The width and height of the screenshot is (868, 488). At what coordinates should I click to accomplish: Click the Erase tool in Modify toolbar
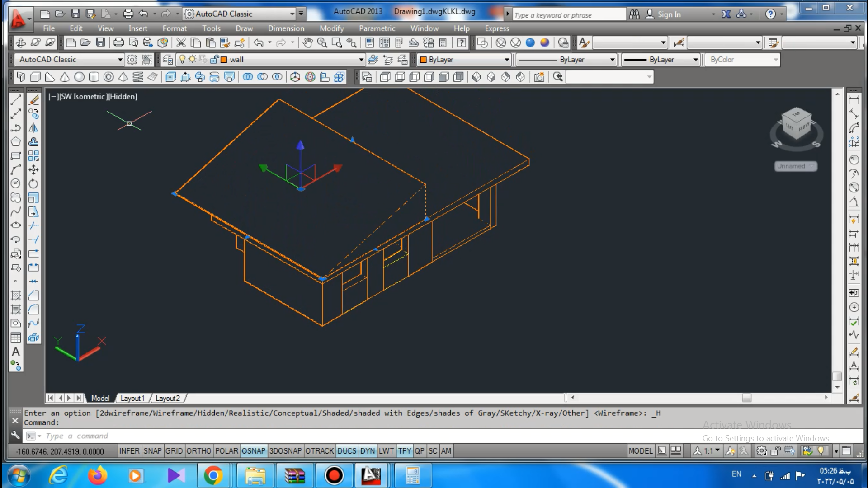pos(34,100)
